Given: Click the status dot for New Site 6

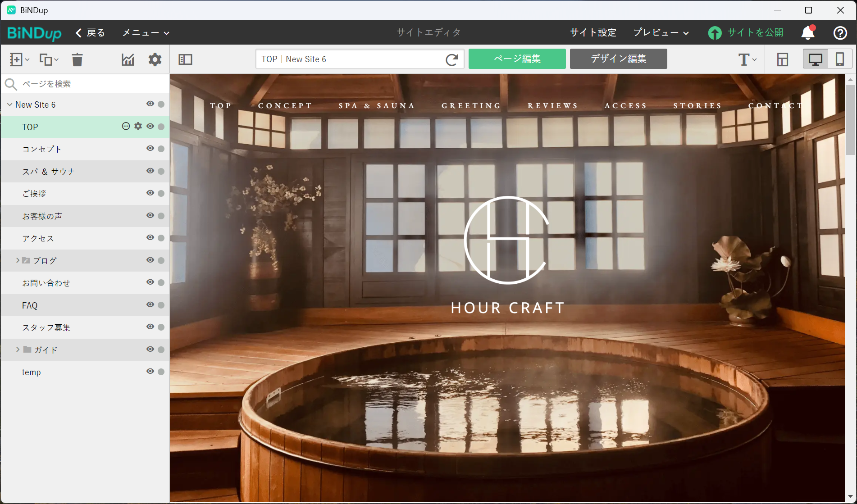Looking at the screenshot, I should tap(161, 104).
